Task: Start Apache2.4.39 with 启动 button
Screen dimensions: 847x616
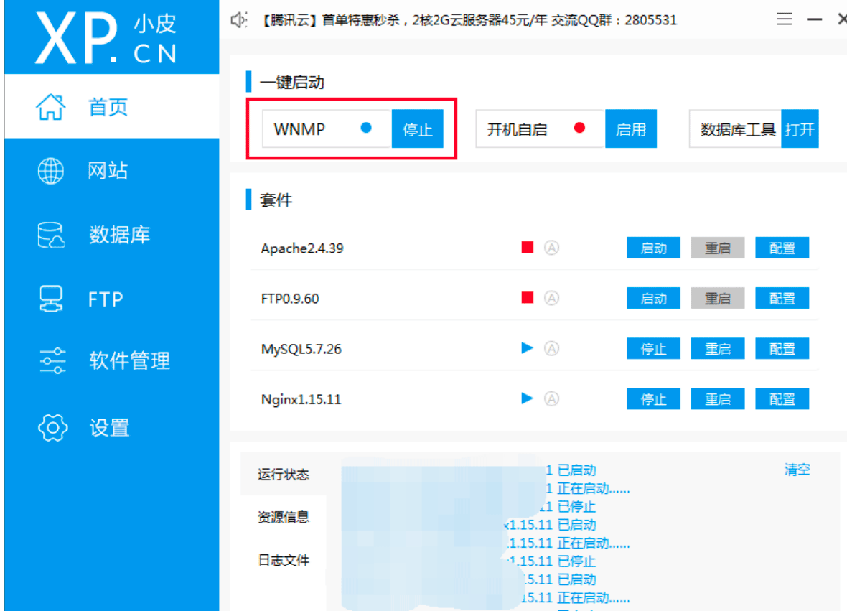Action: [654, 248]
